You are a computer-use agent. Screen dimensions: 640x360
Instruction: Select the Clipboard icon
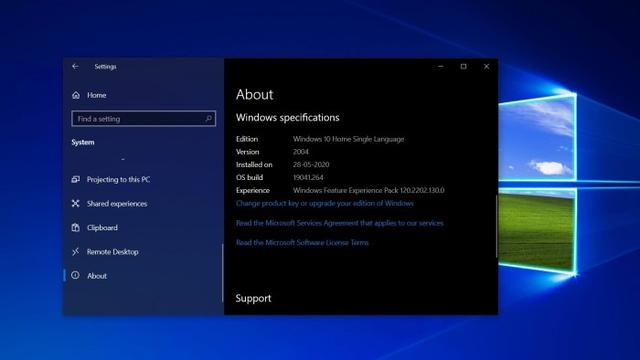pyautogui.click(x=76, y=227)
